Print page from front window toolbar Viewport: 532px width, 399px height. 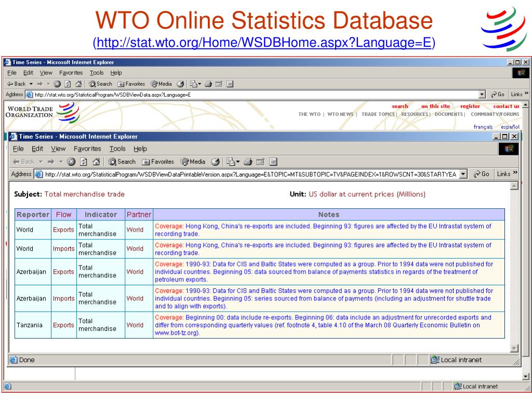tap(248, 162)
